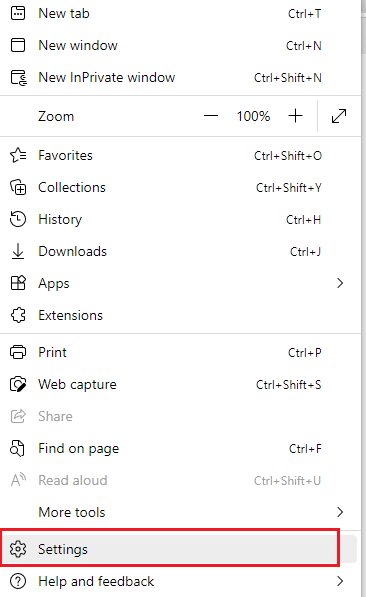The height and width of the screenshot is (597, 366).
Task: Open Help and feedback entry
Action: click(x=180, y=581)
